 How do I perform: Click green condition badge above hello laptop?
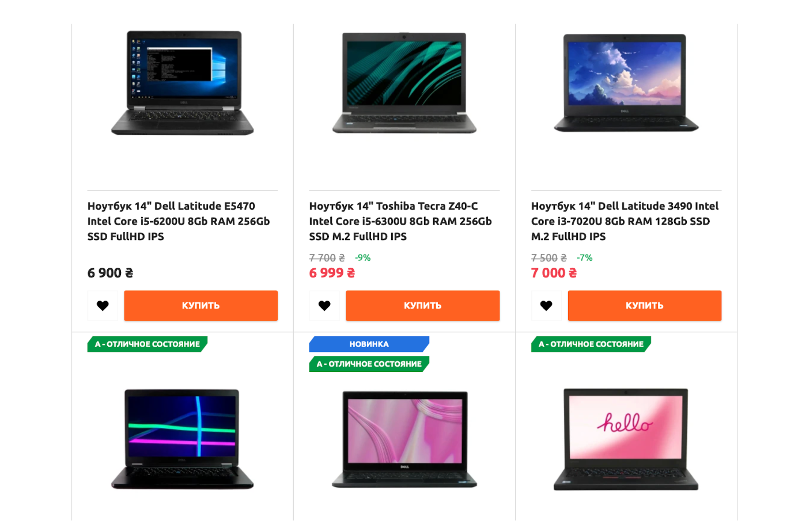(591, 344)
